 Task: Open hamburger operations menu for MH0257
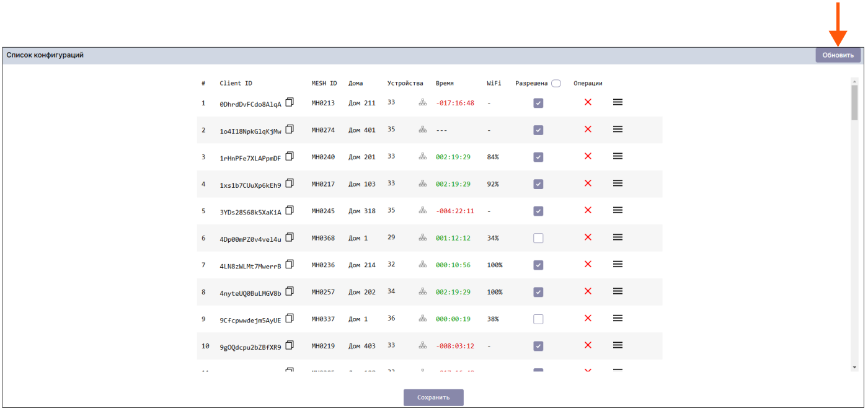618,291
